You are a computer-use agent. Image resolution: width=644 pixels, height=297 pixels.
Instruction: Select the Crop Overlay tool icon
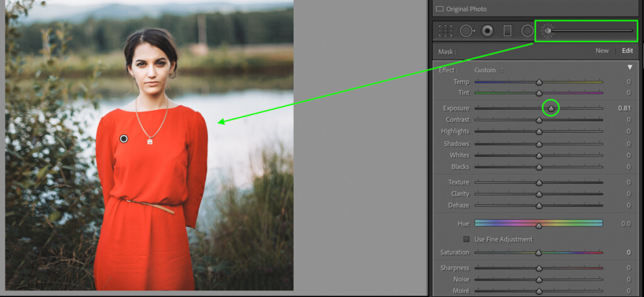445,31
